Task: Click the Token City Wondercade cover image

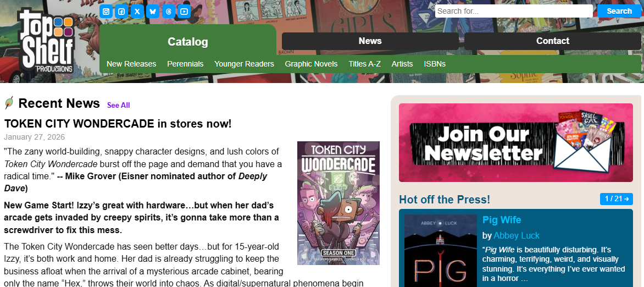Action: tap(338, 203)
